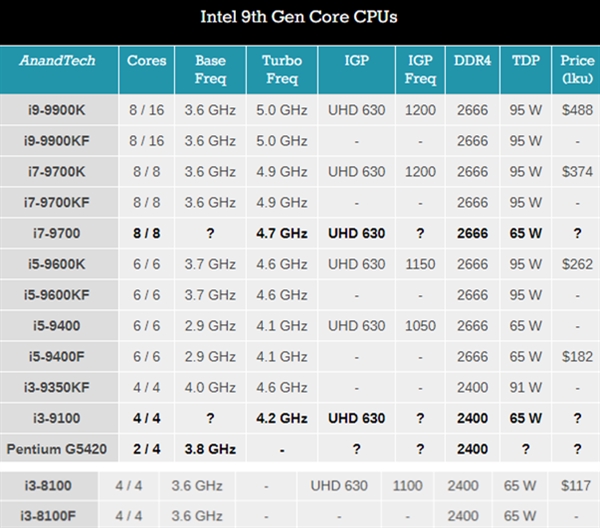Select the Base Freq column header
The image size is (600, 528).
click(x=210, y=69)
